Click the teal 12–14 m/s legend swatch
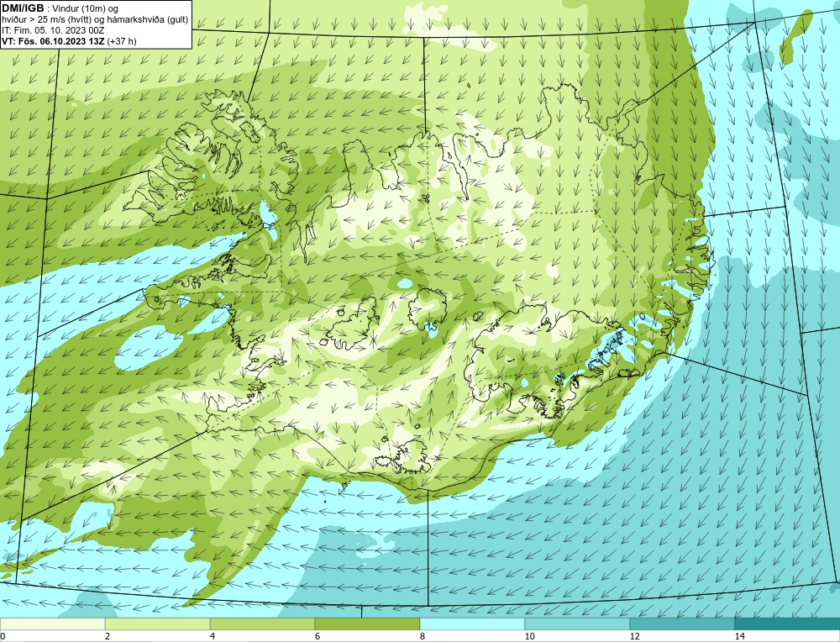840x642 pixels. click(x=682, y=624)
